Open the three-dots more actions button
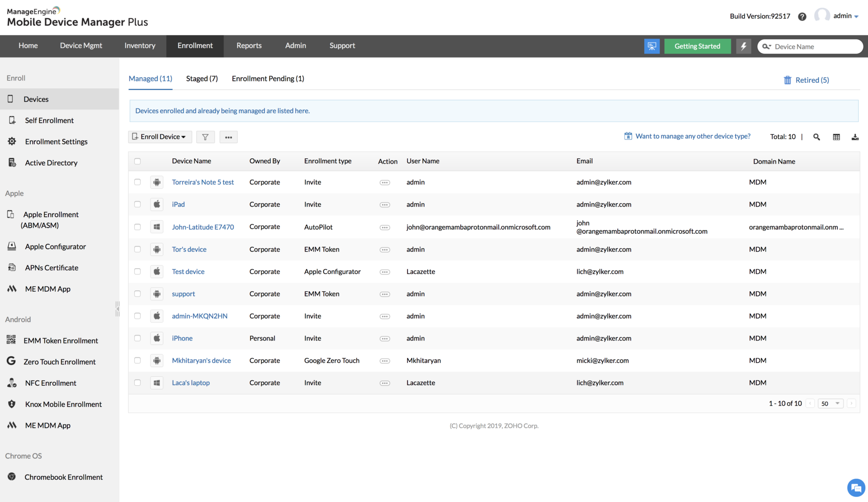The image size is (868, 502). pyautogui.click(x=228, y=137)
